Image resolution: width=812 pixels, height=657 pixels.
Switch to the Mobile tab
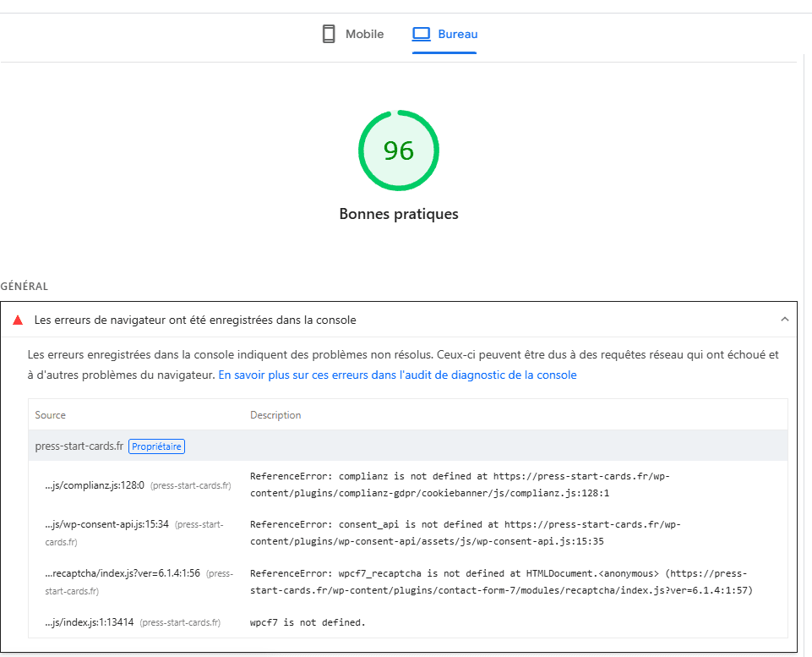353,35
